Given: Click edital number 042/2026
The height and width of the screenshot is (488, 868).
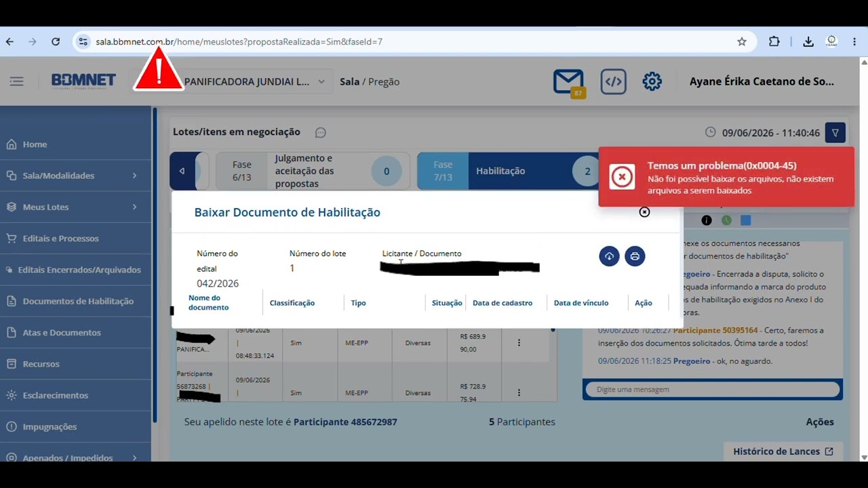Looking at the screenshot, I should coord(218,283).
